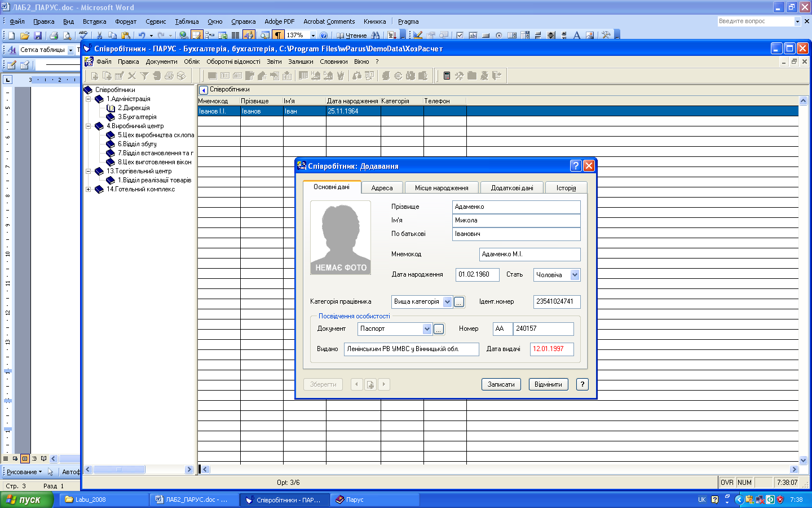The image size is (812, 508).
Task: Click the пуск Start button
Action: (x=27, y=500)
